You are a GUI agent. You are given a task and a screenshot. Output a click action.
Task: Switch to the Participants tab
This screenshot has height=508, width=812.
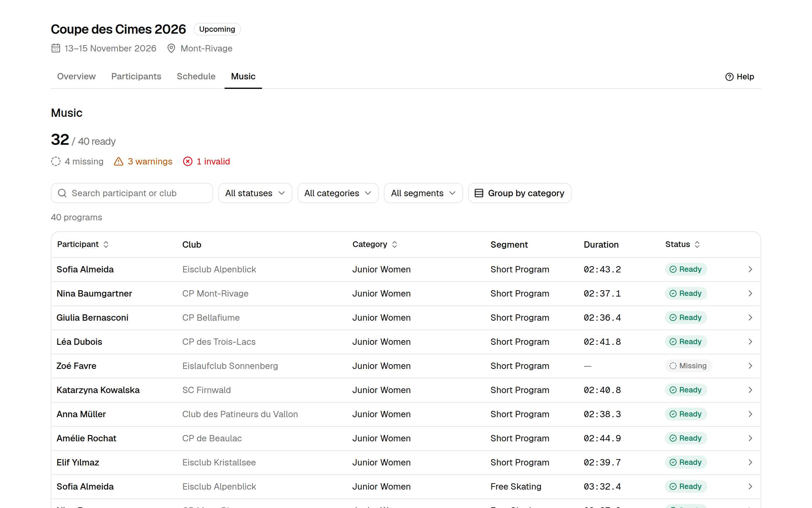pyautogui.click(x=136, y=77)
